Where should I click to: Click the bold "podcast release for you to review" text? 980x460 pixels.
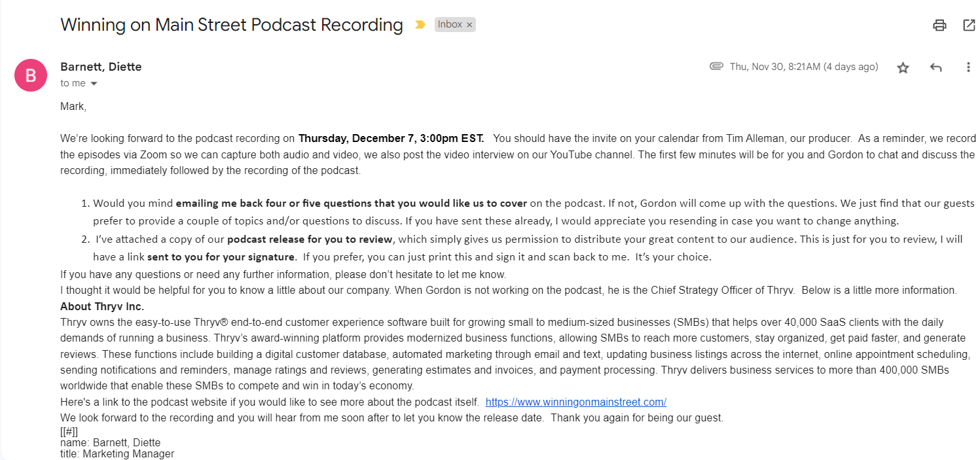(x=310, y=239)
